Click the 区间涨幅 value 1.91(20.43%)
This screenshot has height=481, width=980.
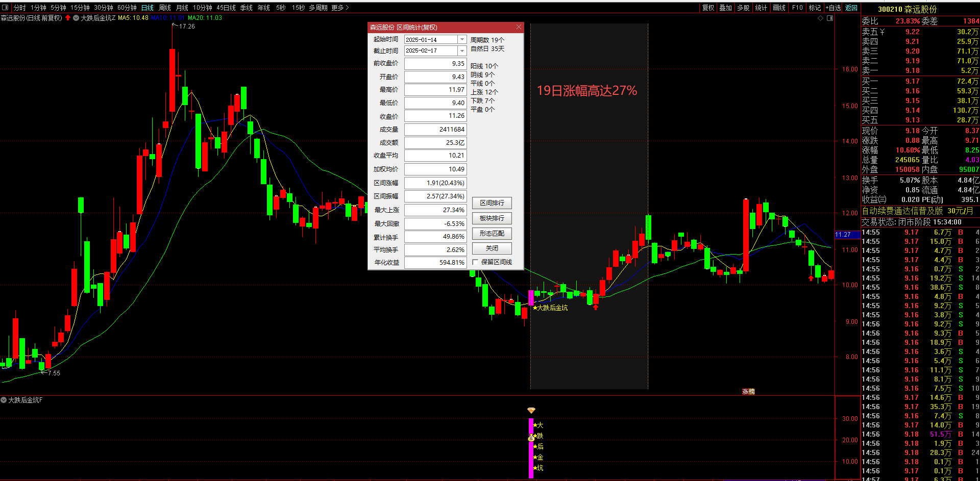click(435, 183)
